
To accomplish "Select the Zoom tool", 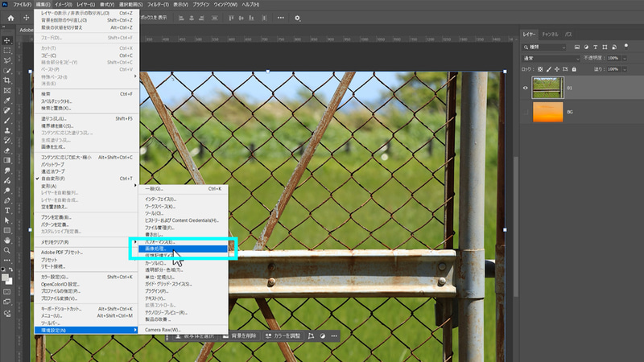I will coord(7,250).
